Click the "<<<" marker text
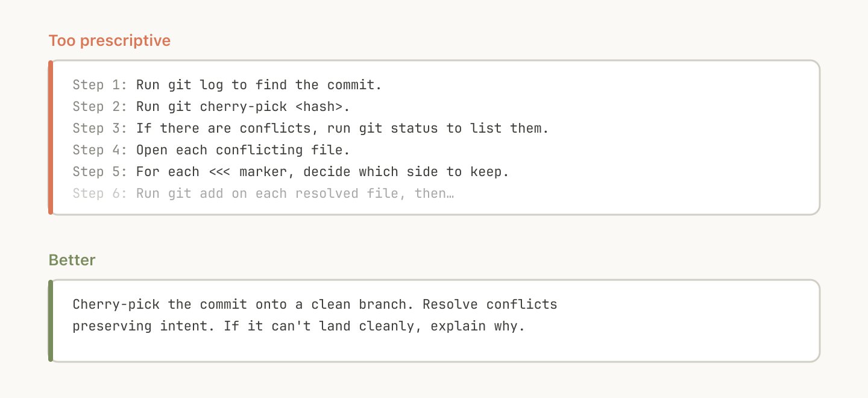 click(220, 172)
